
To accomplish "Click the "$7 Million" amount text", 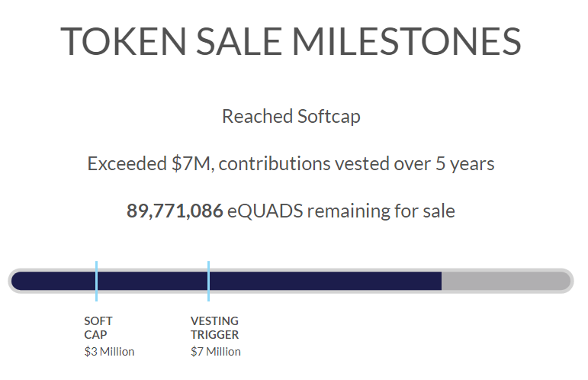I will tap(216, 352).
